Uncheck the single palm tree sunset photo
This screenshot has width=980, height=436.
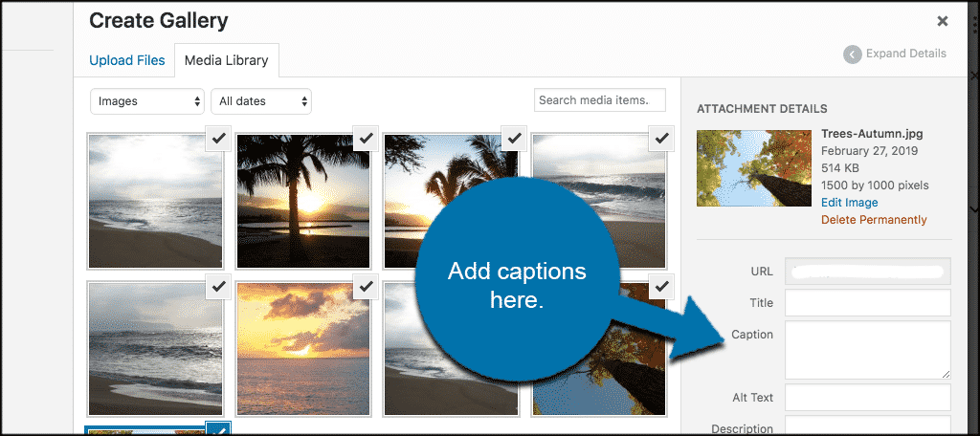[367, 138]
